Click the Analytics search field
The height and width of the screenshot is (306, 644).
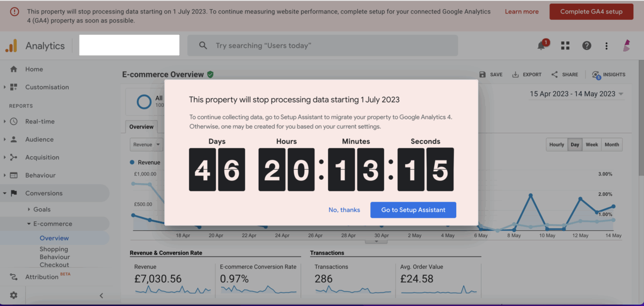click(322, 46)
